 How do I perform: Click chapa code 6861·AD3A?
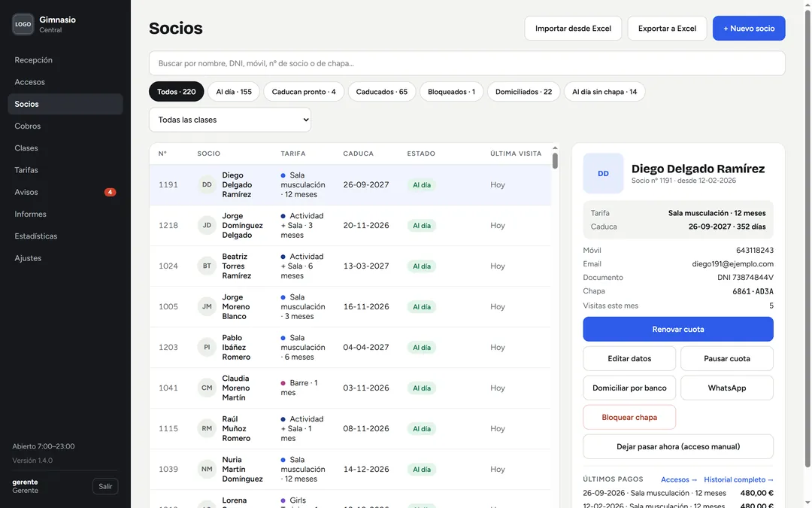click(x=753, y=291)
